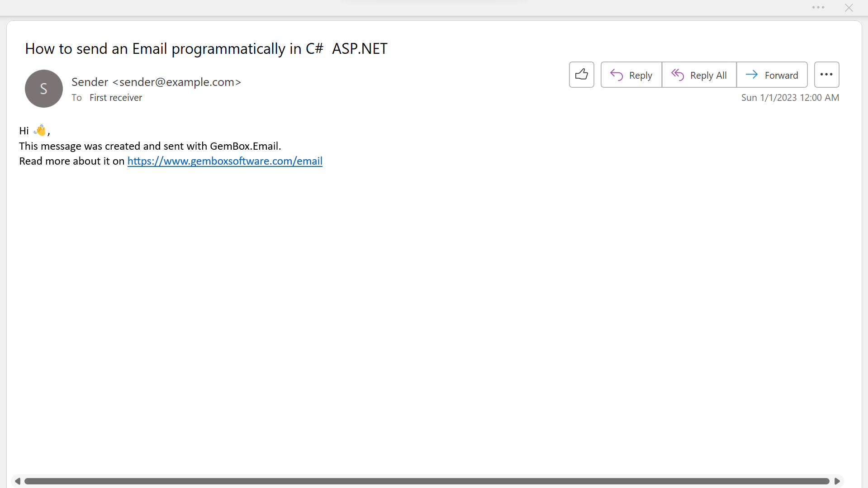Close the email reading window

(x=849, y=8)
